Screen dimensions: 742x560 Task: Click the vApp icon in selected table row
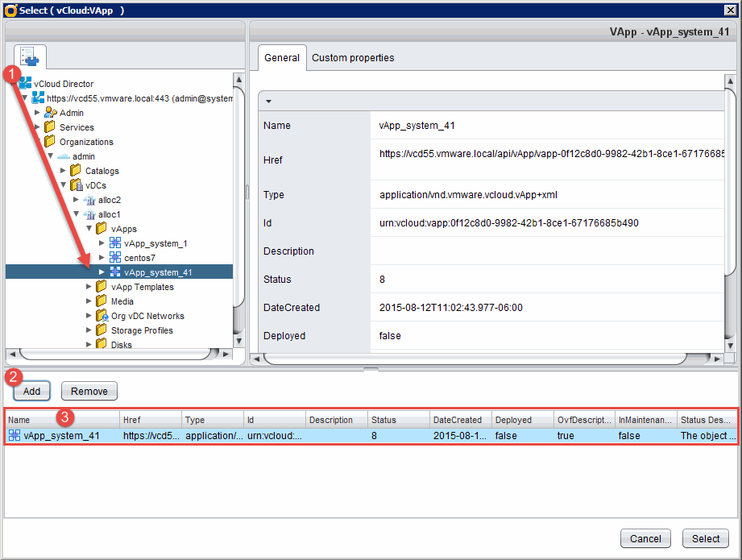[15, 435]
